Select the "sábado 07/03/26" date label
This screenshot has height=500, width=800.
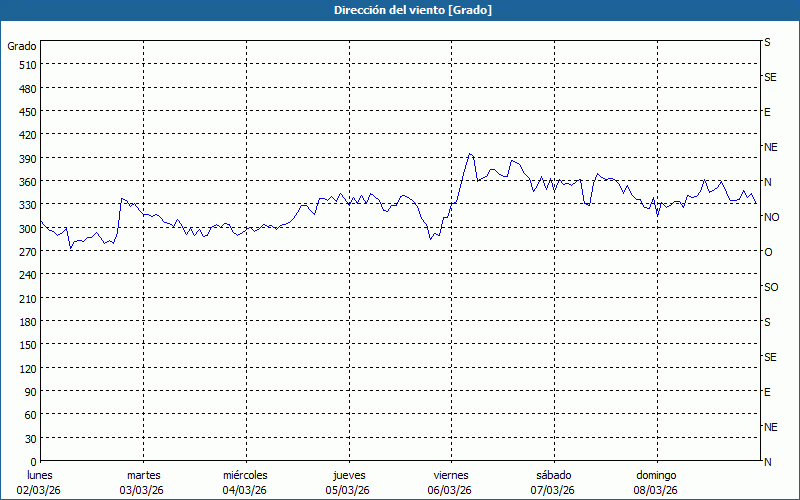tap(553, 482)
